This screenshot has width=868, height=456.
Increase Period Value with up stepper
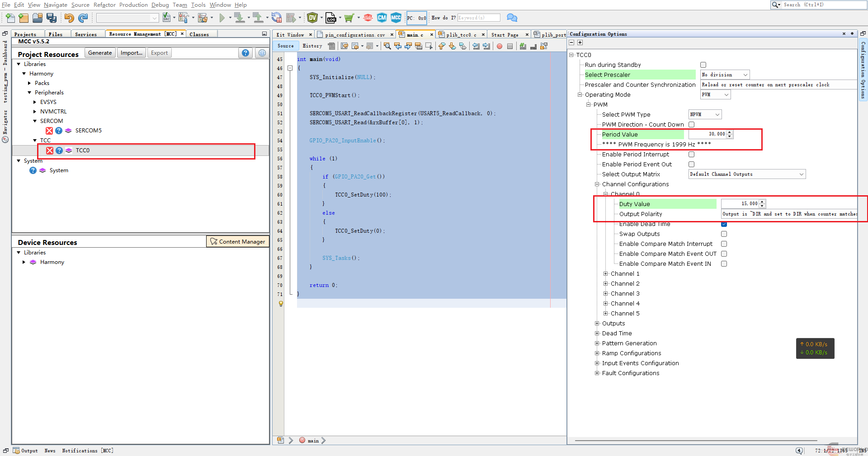(x=730, y=132)
